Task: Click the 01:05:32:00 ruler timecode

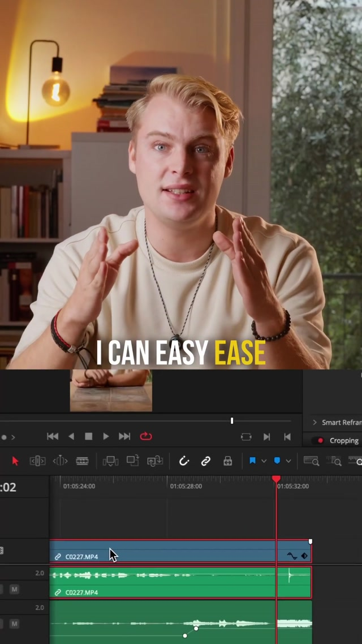Action: click(292, 486)
